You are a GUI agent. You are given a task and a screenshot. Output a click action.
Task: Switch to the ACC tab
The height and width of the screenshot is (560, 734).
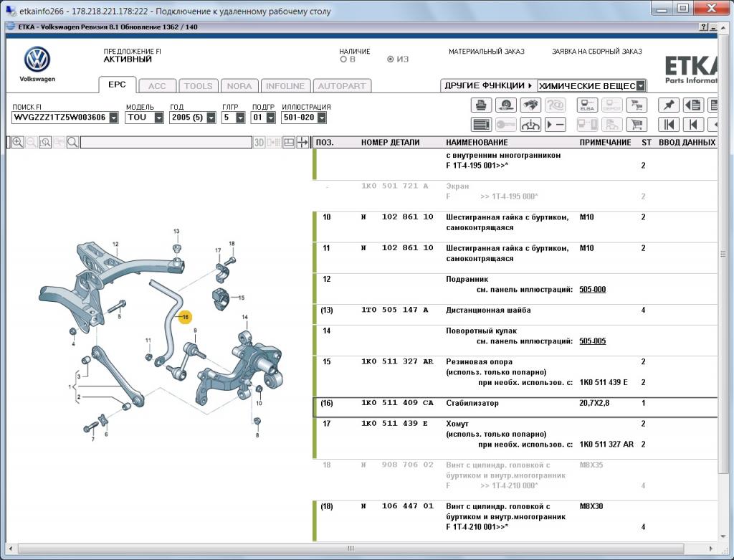click(x=157, y=86)
